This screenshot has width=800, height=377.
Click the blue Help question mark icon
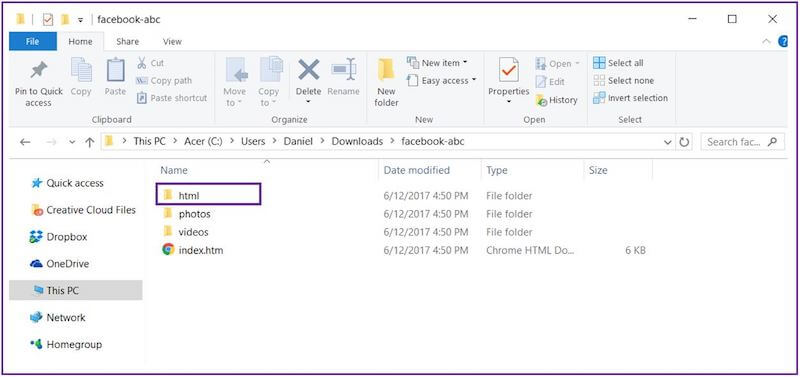[783, 42]
